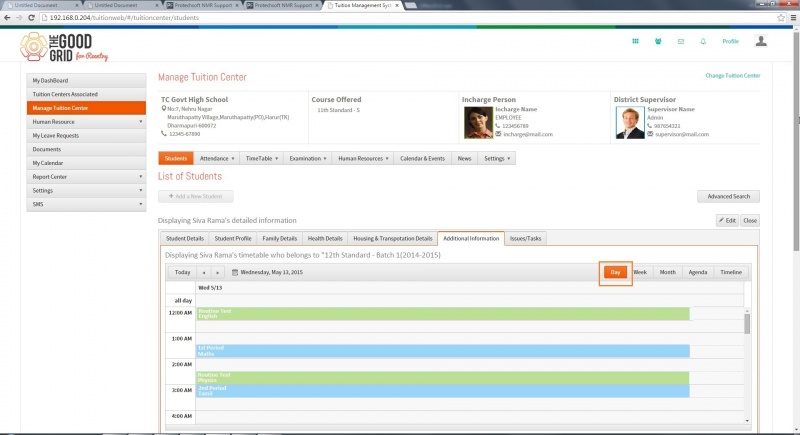The image size is (800, 435).
Task: Open the apps grid icon in header
Action: tap(635, 41)
